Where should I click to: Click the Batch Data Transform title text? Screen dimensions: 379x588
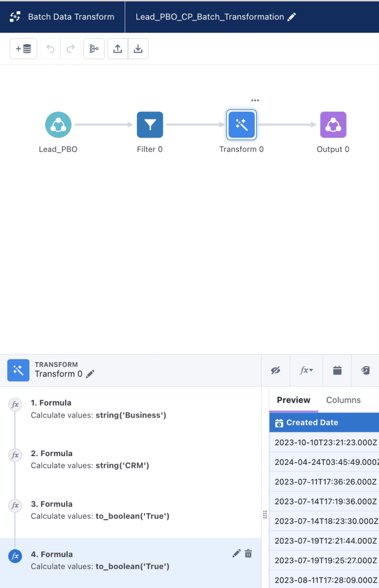[x=71, y=17]
